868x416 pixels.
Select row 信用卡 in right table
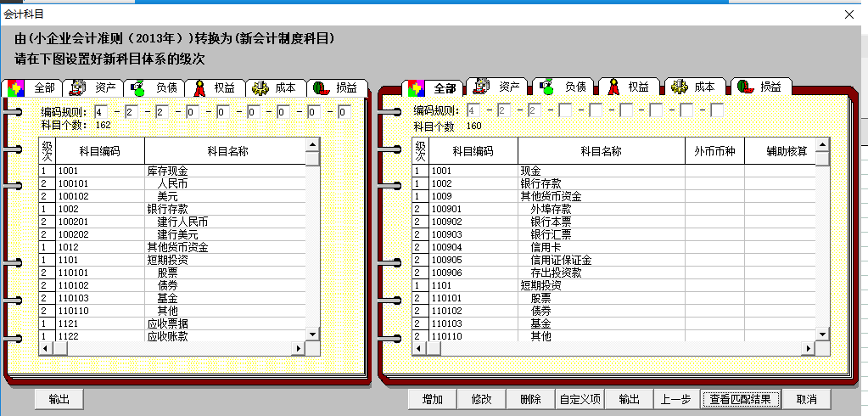tap(614, 247)
